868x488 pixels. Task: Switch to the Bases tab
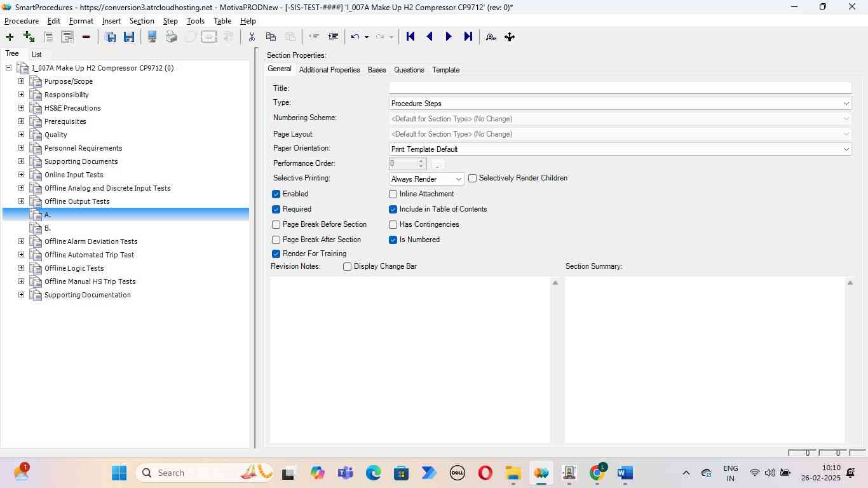377,70
